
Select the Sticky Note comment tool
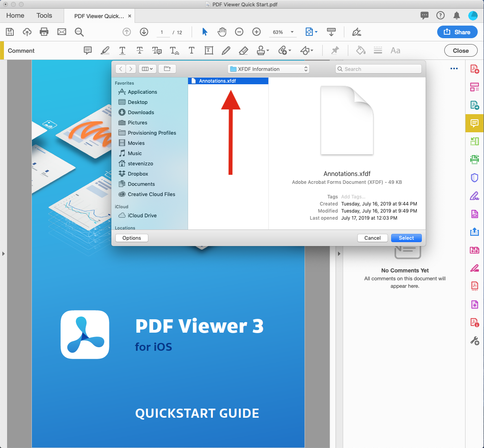pyautogui.click(x=87, y=50)
